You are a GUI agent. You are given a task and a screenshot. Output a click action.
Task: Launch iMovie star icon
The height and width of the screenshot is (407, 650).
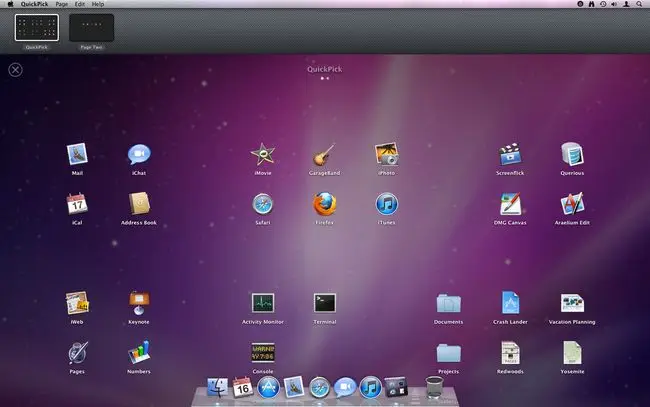point(263,154)
